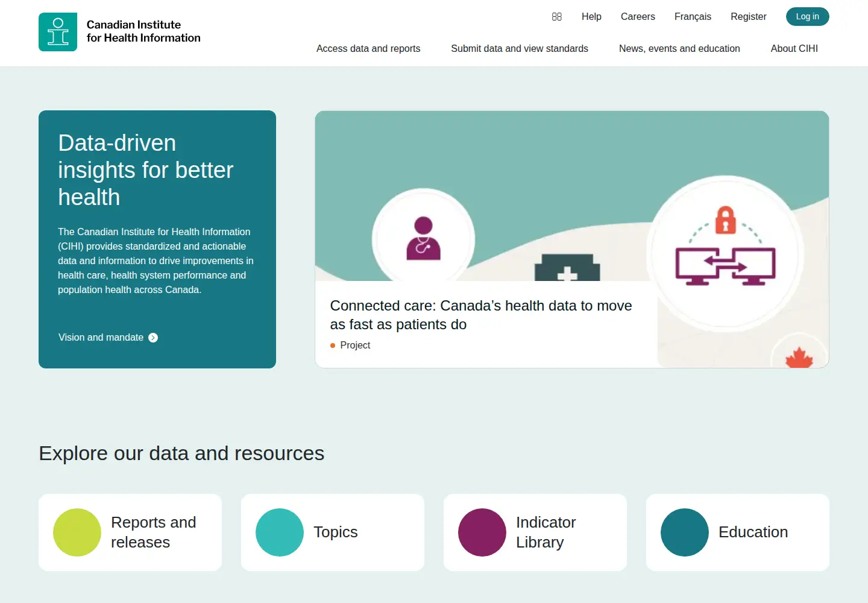Image resolution: width=868 pixels, height=603 pixels.
Task: Click the Explore our data and resources heading
Action: click(181, 453)
